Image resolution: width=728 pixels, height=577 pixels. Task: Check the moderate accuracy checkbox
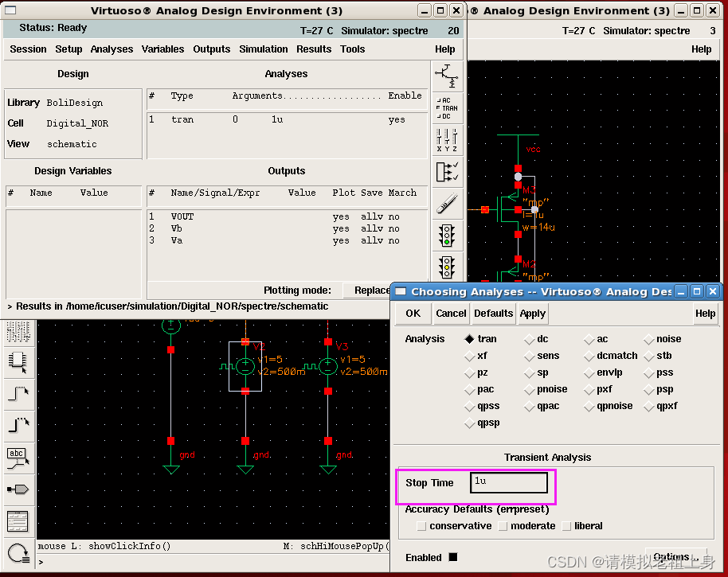[x=503, y=526]
